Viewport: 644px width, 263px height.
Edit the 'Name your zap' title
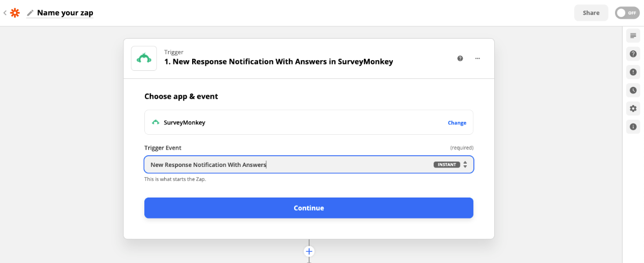tap(65, 13)
